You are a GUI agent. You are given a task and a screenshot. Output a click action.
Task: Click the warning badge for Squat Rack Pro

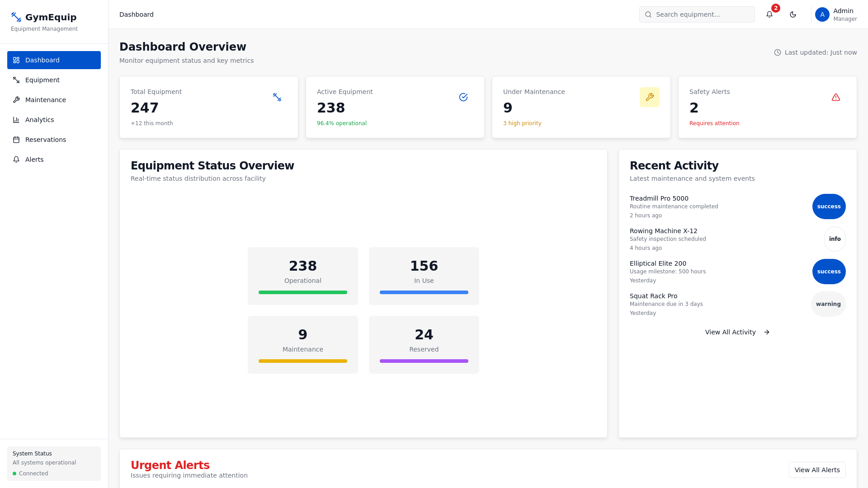click(828, 304)
